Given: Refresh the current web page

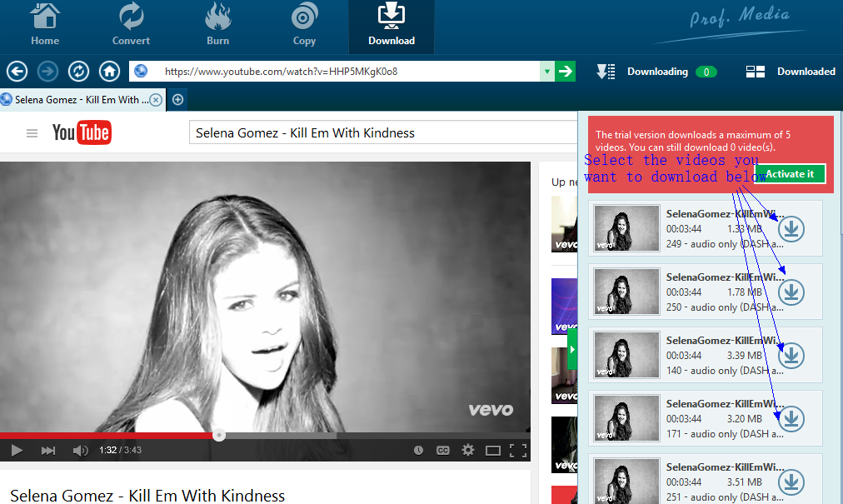Looking at the screenshot, I should [78, 71].
